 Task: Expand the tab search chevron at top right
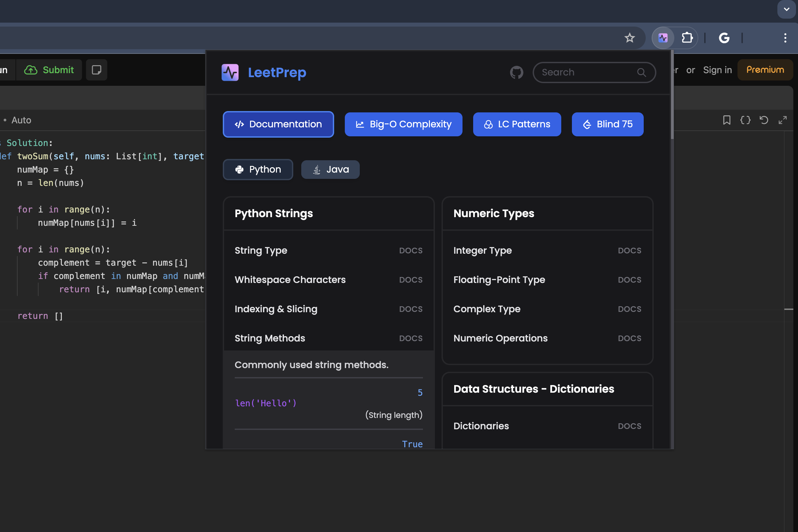786,9
